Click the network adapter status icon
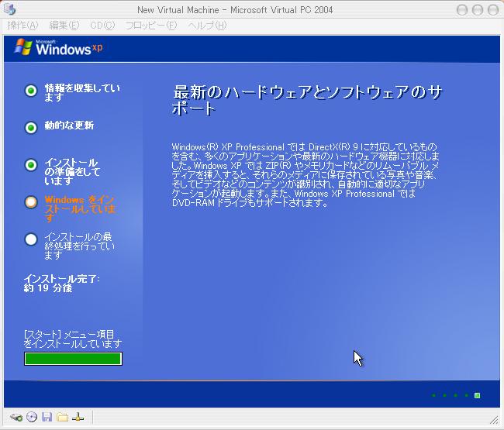504x430 pixels. (x=78, y=417)
